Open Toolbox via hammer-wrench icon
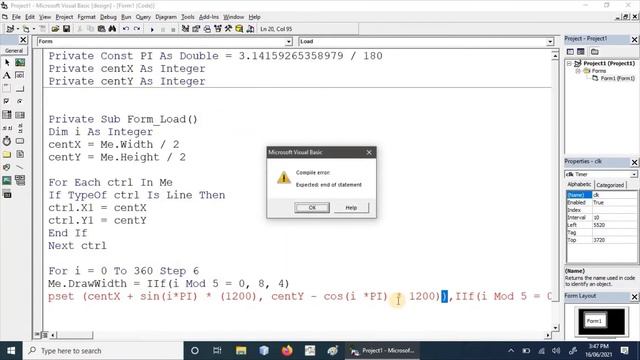 [x=228, y=29]
